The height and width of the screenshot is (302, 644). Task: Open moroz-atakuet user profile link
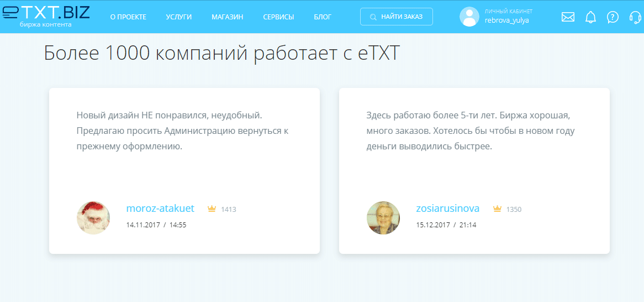(x=160, y=208)
